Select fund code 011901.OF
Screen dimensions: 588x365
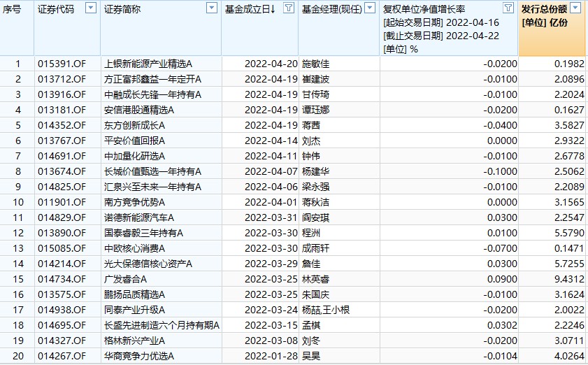62,202
